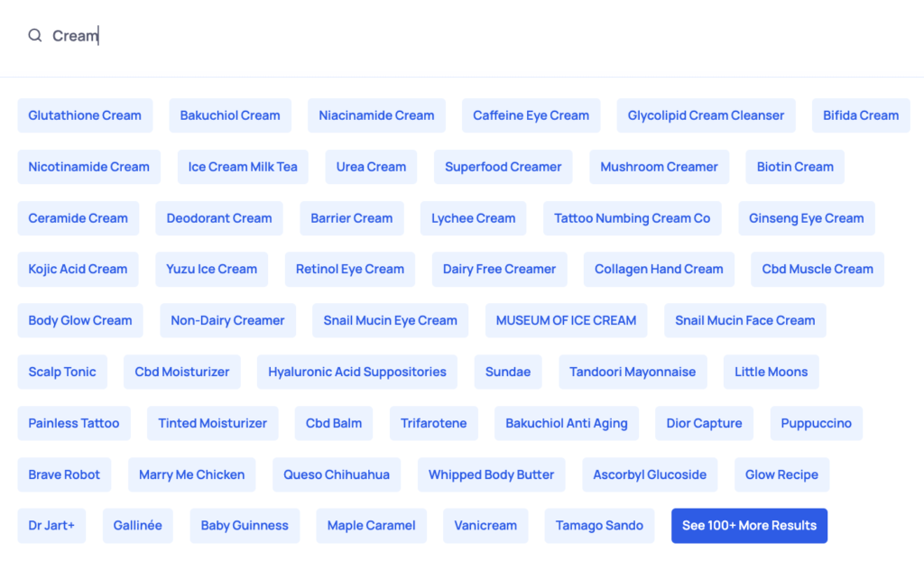Select the Glutathione Cream suggestion
This screenshot has height=561, width=924.
85,115
